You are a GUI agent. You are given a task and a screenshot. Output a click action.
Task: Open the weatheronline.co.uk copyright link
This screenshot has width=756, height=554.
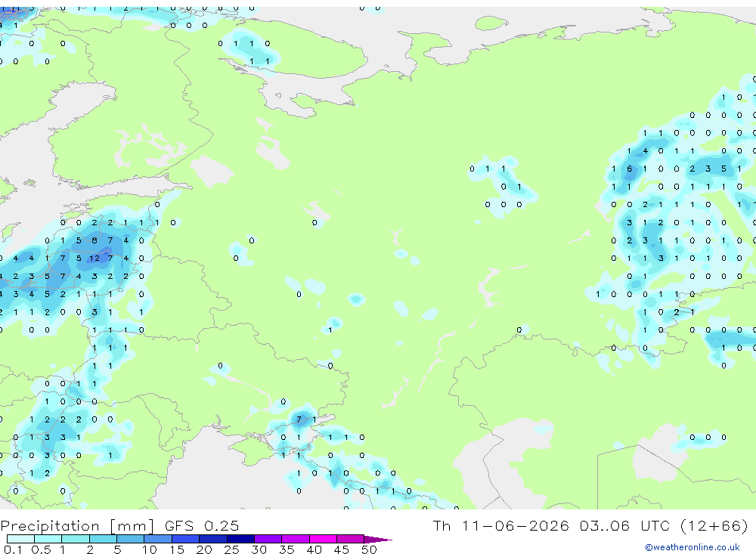692,547
